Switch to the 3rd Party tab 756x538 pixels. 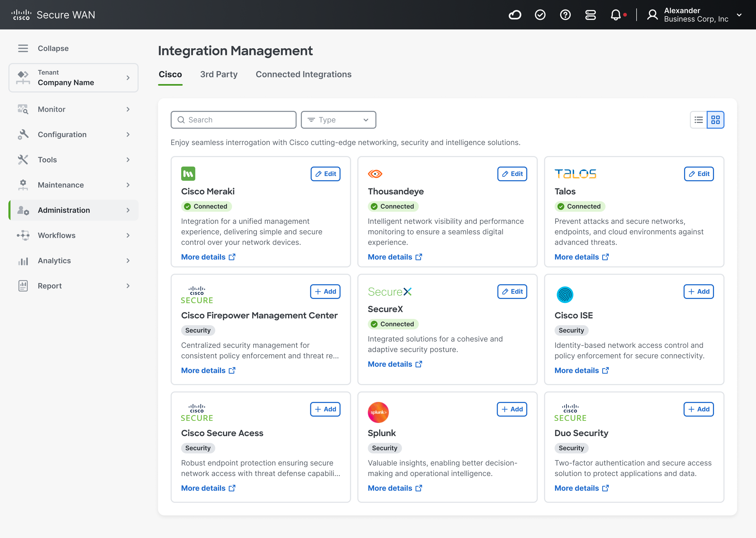(x=219, y=74)
